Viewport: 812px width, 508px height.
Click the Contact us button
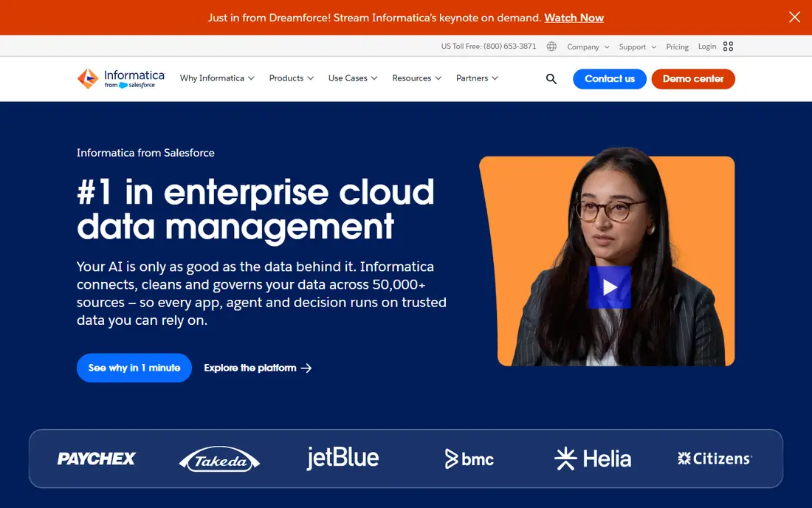[610, 79]
